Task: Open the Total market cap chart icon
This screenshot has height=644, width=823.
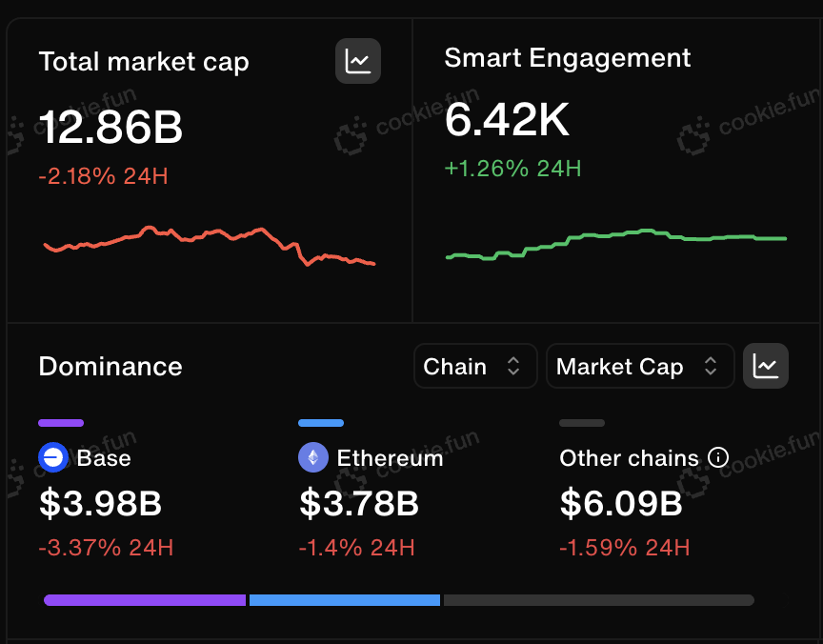Action: click(358, 61)
